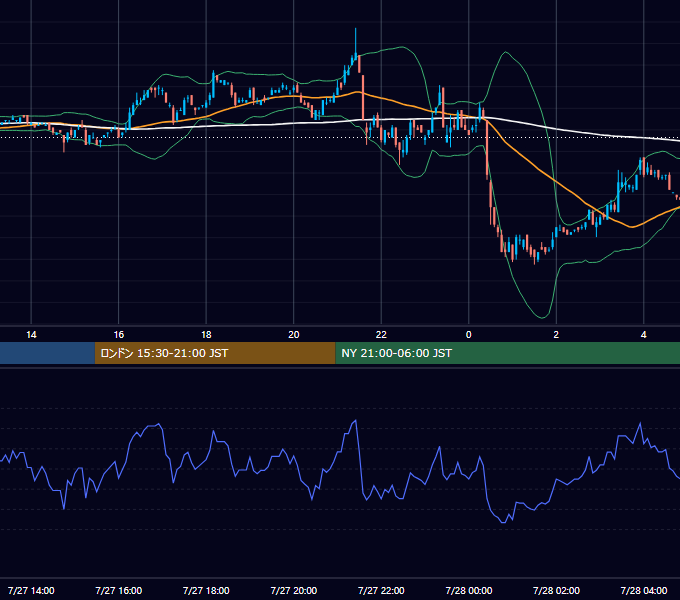
Task: Select the ロンドン 15:30-21:00 JST session bar
Action: (x=215, y=353)
